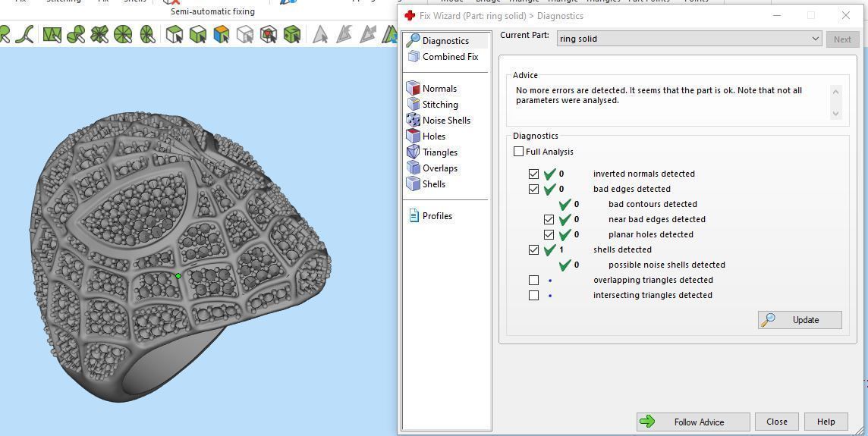This screenshot has width=868, height=436.
Task: Click the green arrow icon on Follow Advice
Action: pos(647,422)
